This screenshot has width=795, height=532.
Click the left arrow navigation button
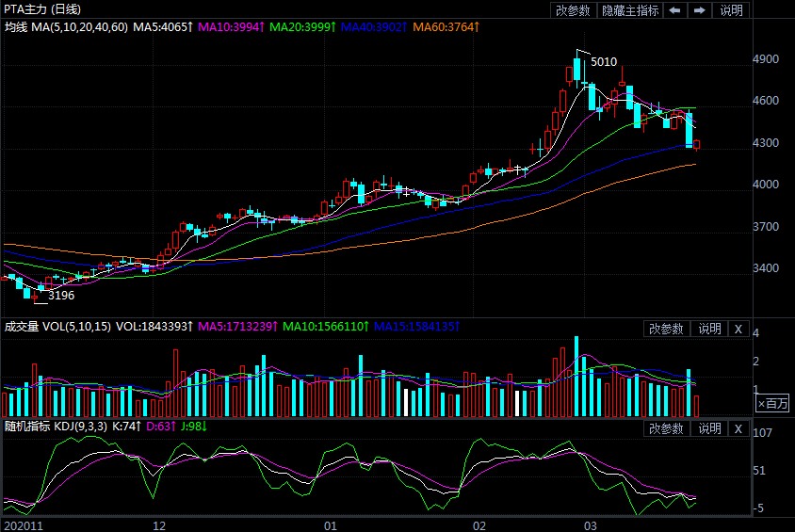(x=674, y=10)
